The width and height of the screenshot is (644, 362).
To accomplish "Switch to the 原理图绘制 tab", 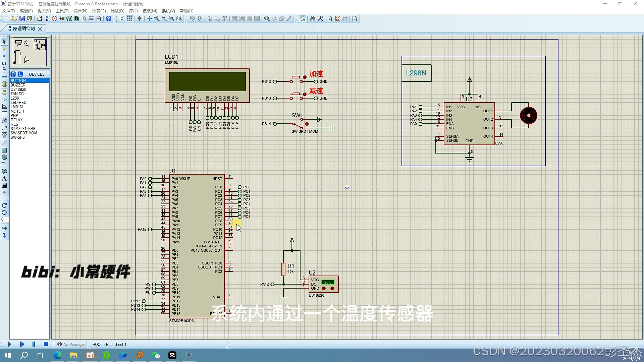I will tap(23, 29).
